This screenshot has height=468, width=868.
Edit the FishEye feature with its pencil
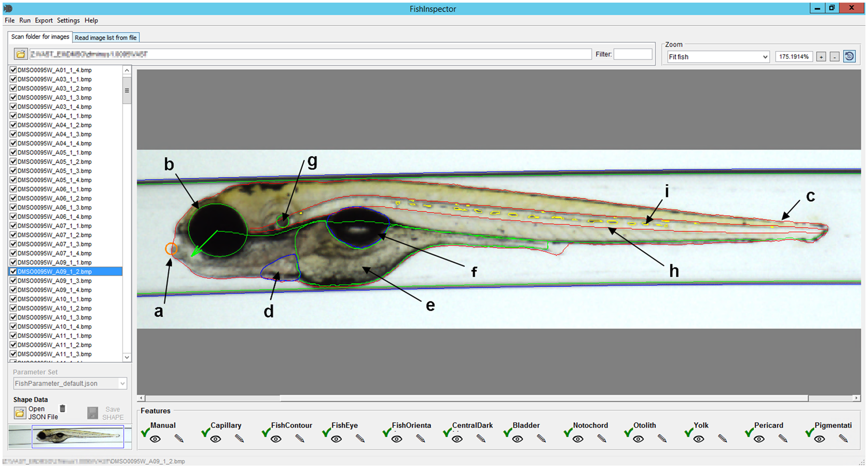[x=360, y=439]
